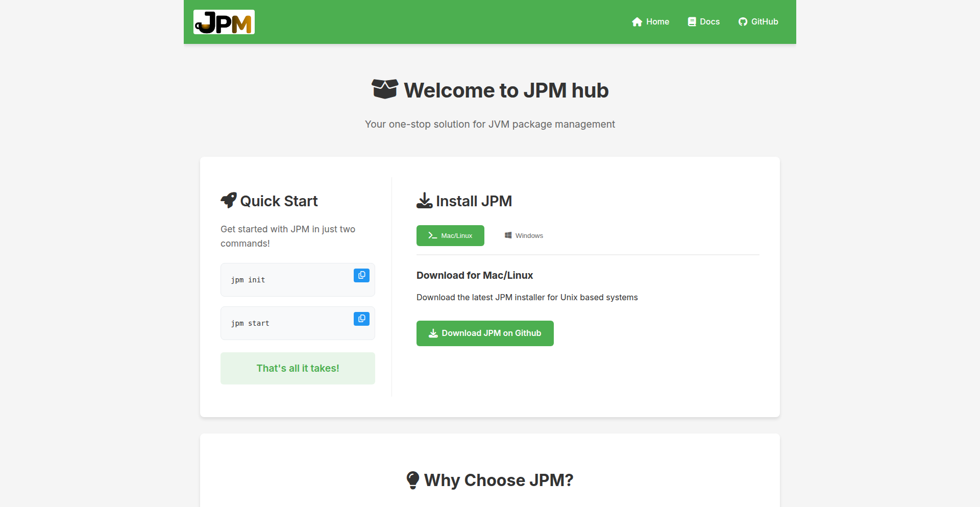Viewport: 980px width, 507px height.
Task: Go to the Home page link
Action: [650, 21]
